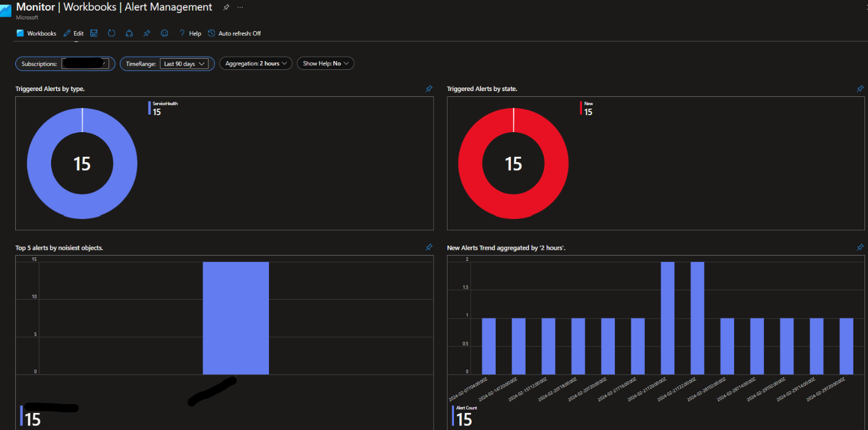Expand the Subscriptions dropdown

tap(85, 63)
